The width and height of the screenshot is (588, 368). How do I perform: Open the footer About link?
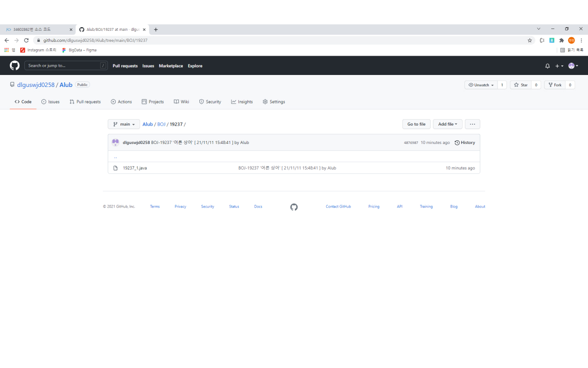[x=480, y=207]
